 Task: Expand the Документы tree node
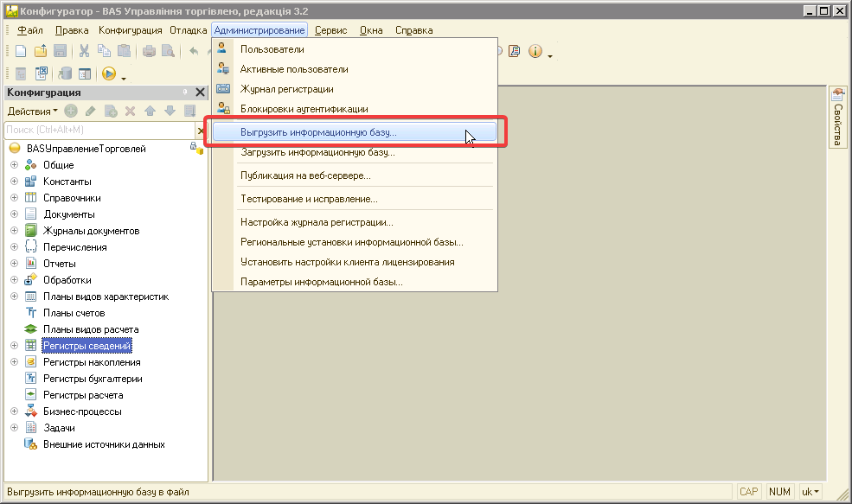(x=14, y=214)
